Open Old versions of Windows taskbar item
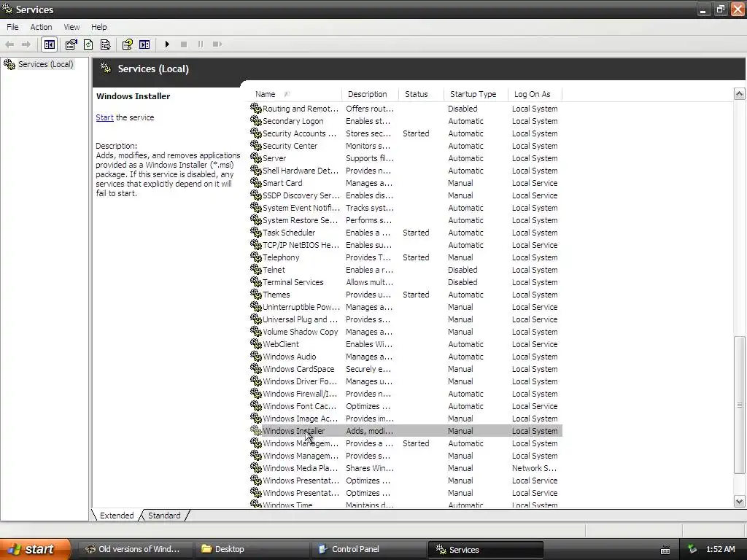Viewport: 747px width, 560px height. 135,549
